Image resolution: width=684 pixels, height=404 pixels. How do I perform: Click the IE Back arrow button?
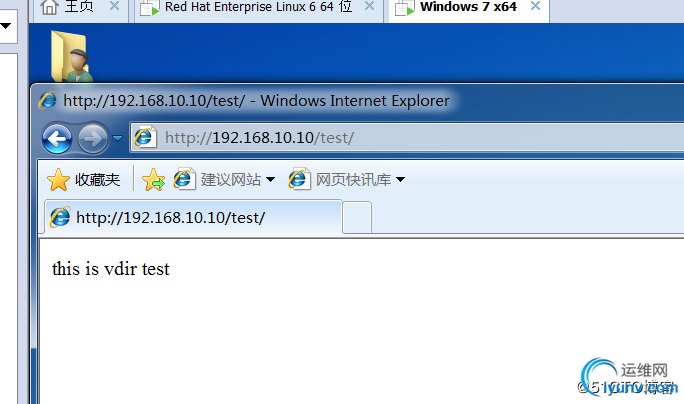point(57,139)
